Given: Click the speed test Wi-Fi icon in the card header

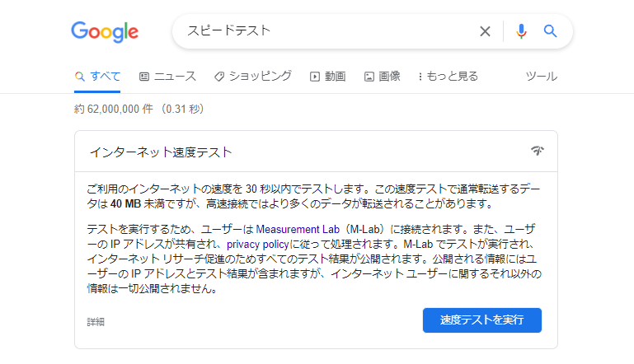Looking at the screenshot, I should [x=538, y=151].
